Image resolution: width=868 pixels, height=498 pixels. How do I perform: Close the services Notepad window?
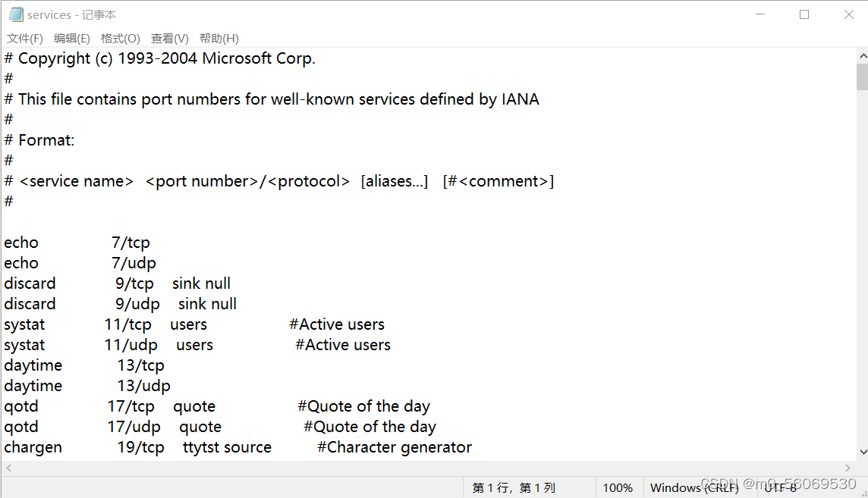click(x=849, y=14)
